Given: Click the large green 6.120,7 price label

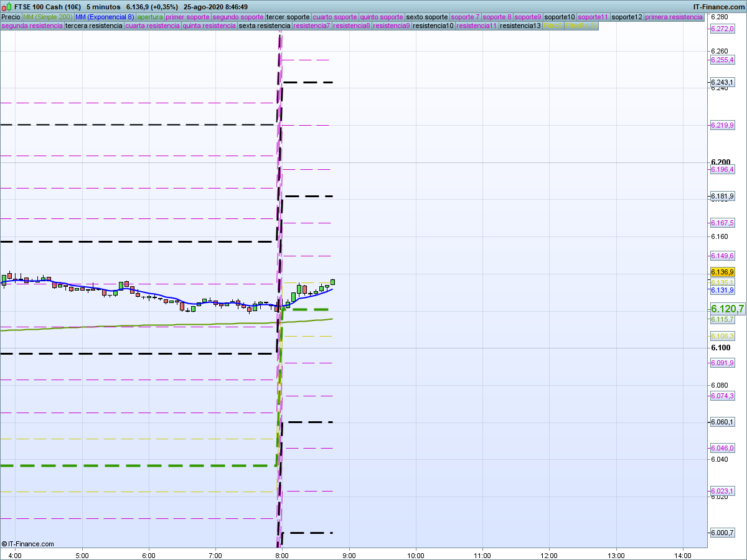Looking at the screenshot, I should click(x=727, y=309).
